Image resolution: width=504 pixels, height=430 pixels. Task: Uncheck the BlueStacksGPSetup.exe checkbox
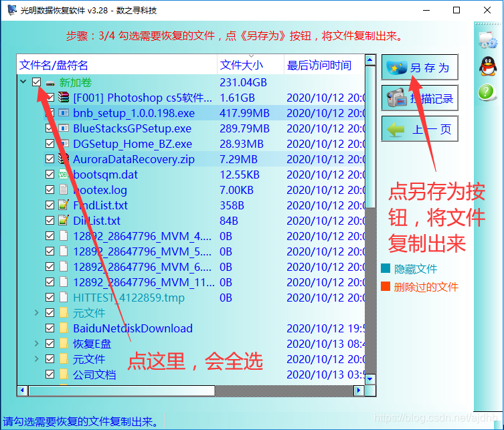[50, 128]
